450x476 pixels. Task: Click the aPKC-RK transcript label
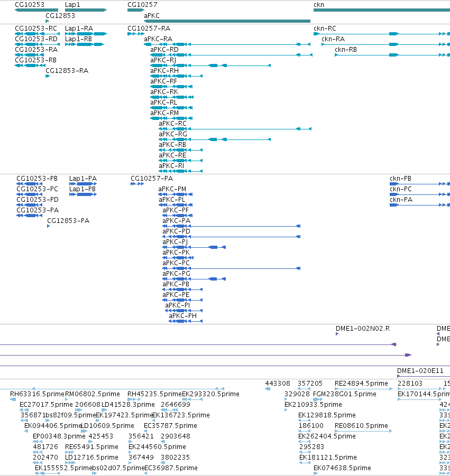164,92
